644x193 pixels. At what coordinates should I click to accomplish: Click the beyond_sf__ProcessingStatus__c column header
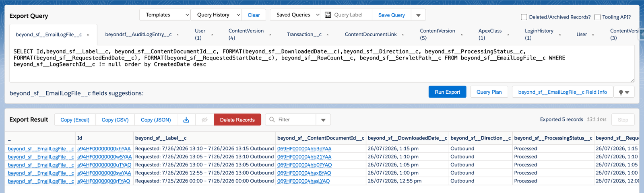click(x=553, y=138)
